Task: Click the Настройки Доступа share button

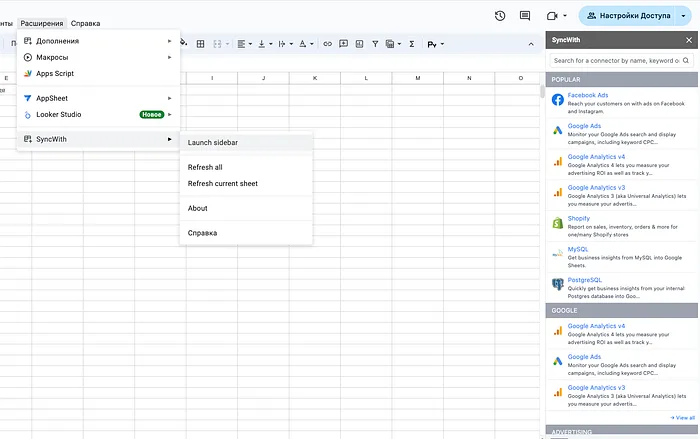Action: pos(629,16)
